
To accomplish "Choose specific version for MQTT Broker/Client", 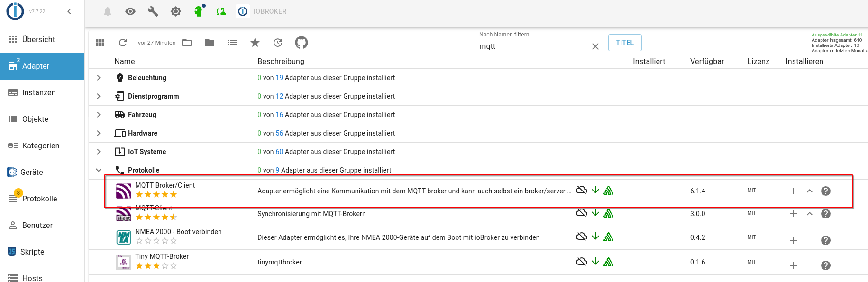I will tap(810, 191).
